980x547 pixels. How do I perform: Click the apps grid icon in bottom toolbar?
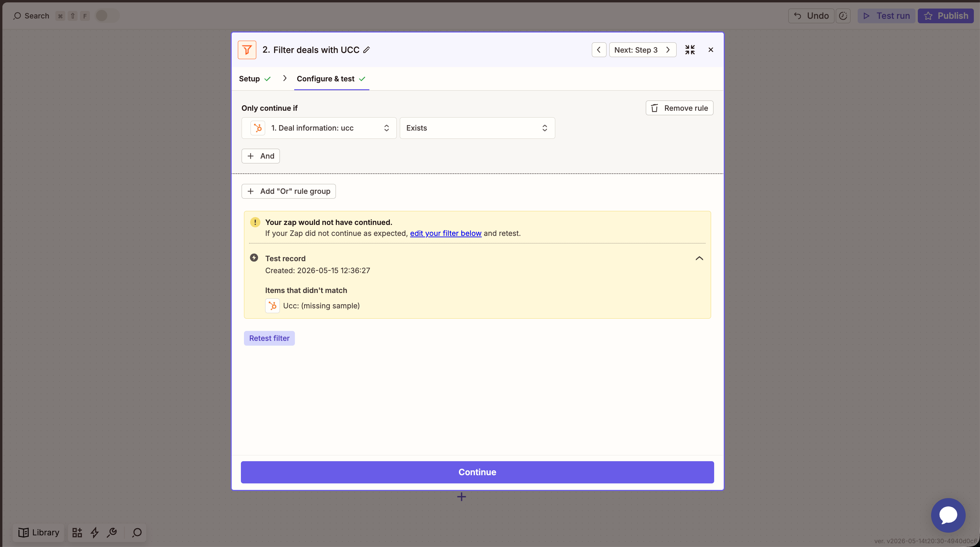point(77,533)
